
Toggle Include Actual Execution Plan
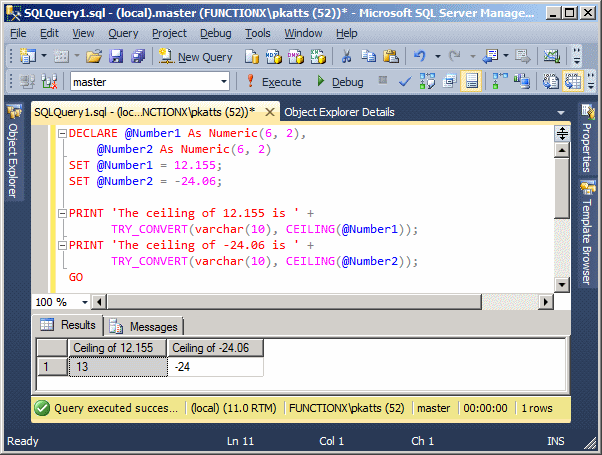click(x=499, y=81)
